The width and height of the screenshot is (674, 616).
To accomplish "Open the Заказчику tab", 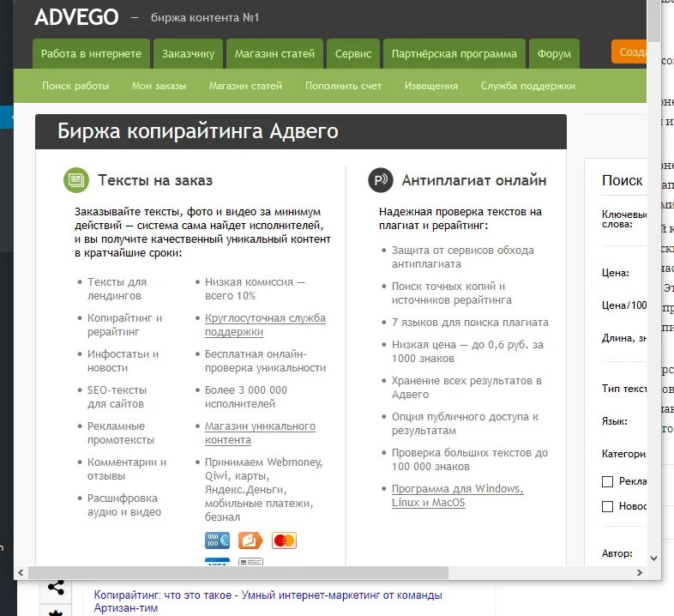I will point(189,54).
